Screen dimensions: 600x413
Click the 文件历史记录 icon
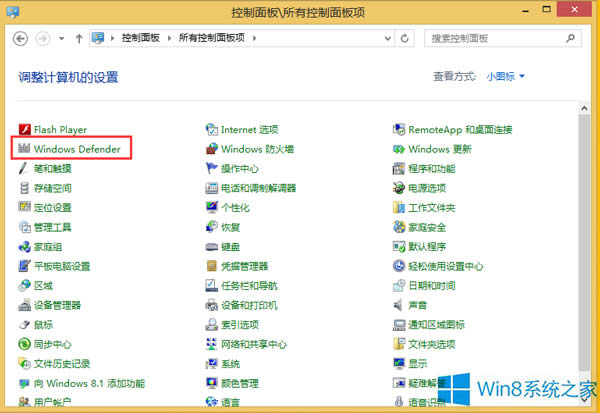[x=24, y=363]
